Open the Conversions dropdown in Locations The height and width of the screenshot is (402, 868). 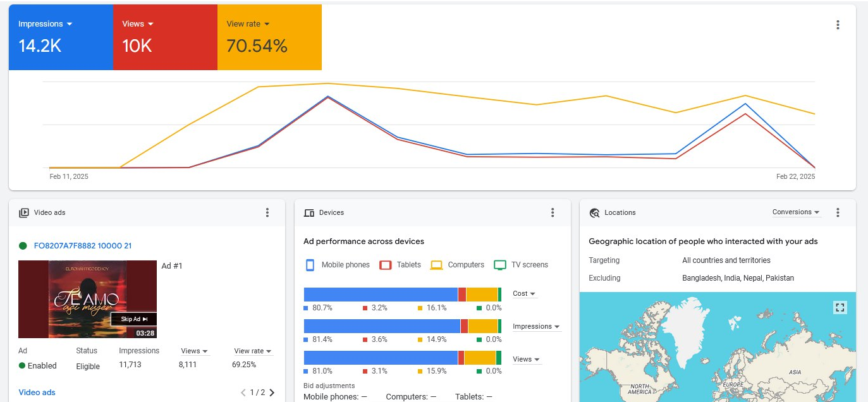796,212
